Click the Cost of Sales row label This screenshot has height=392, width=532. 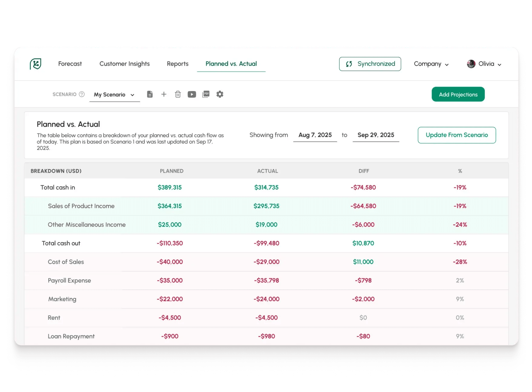tap(66, 262)
